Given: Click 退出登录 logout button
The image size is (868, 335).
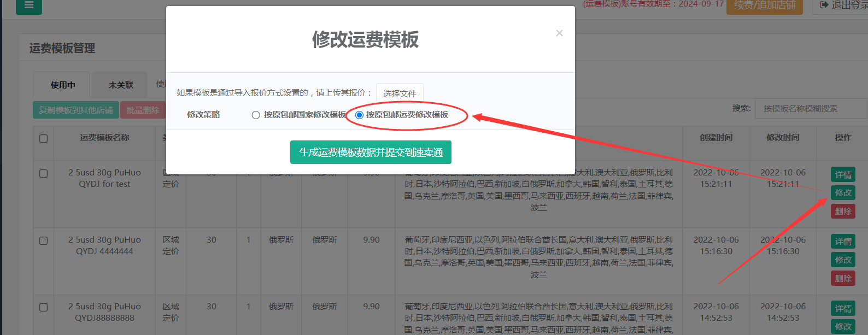Looking at the screenshot, I should [x=842, y=5].
